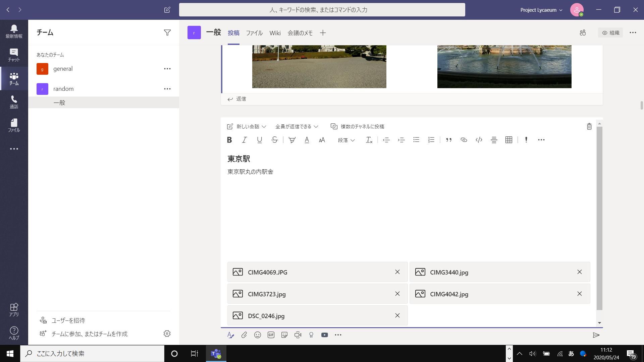Click 複数のチャネルに投稿 button

[x=358, y=126]
